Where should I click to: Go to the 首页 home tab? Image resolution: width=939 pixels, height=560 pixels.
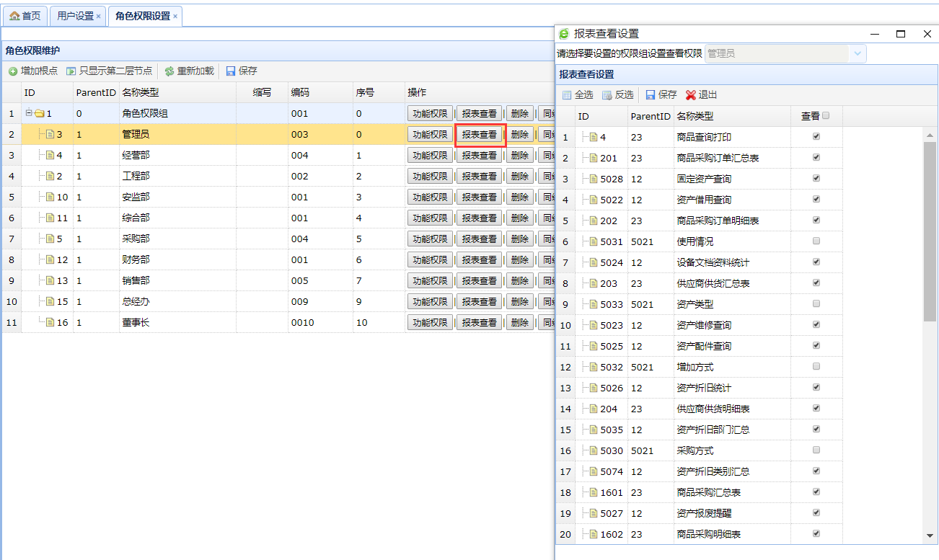25,16
